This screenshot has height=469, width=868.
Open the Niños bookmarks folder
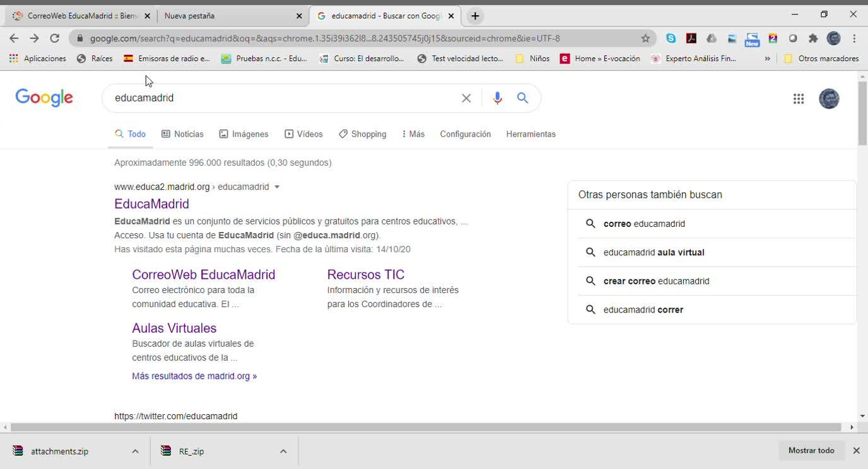coord(533,59)
